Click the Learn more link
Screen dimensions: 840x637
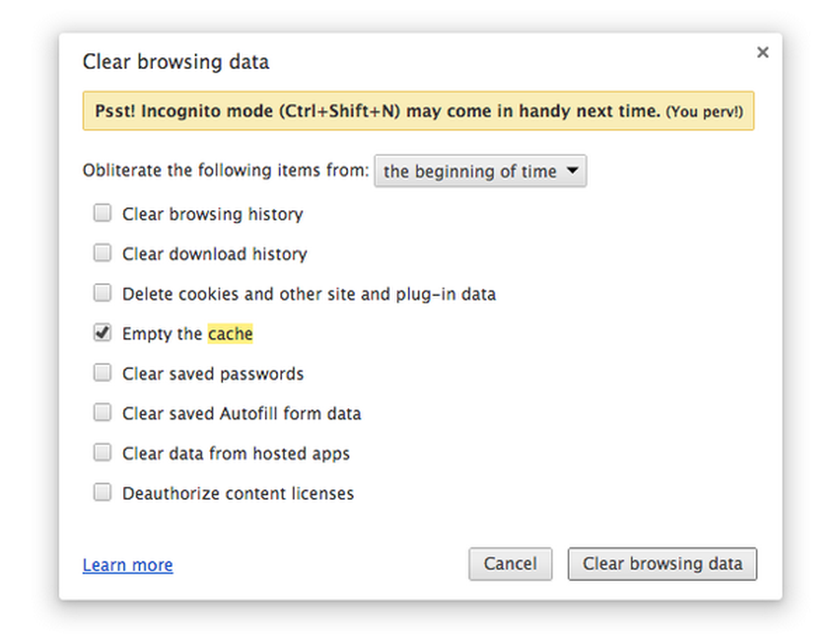click(x=127, y=565)
